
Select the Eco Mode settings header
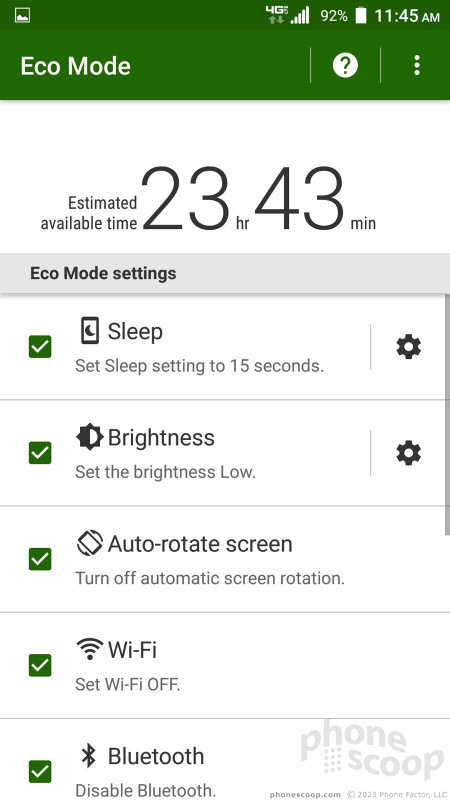coord(225,273)
